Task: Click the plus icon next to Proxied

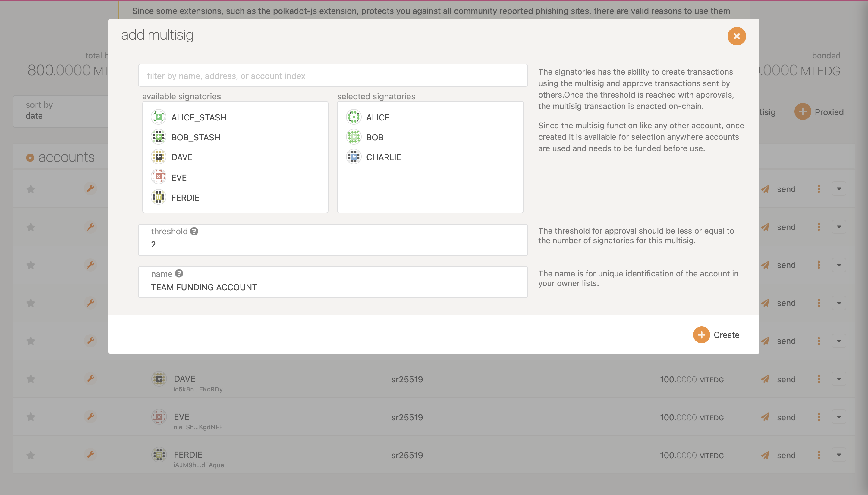Action: pyautogui.click(x=802, y=112)
